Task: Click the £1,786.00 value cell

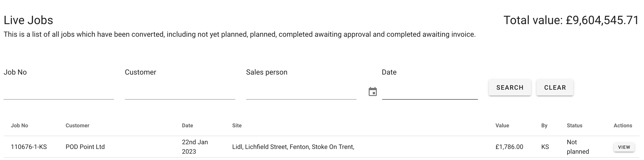Action: point(509,147)
